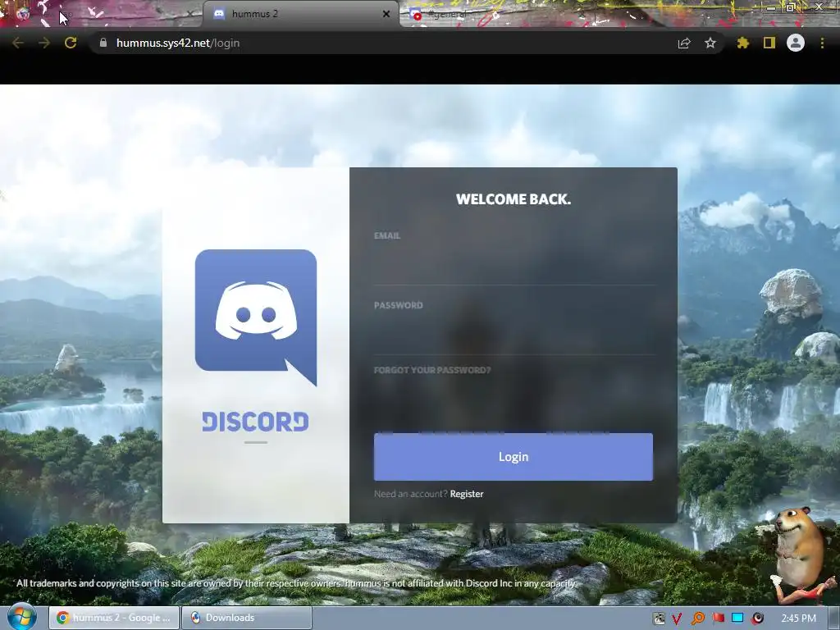Reload the hummus login page
This screenshot has width=840, height=630.
click(x=71, y=43)
